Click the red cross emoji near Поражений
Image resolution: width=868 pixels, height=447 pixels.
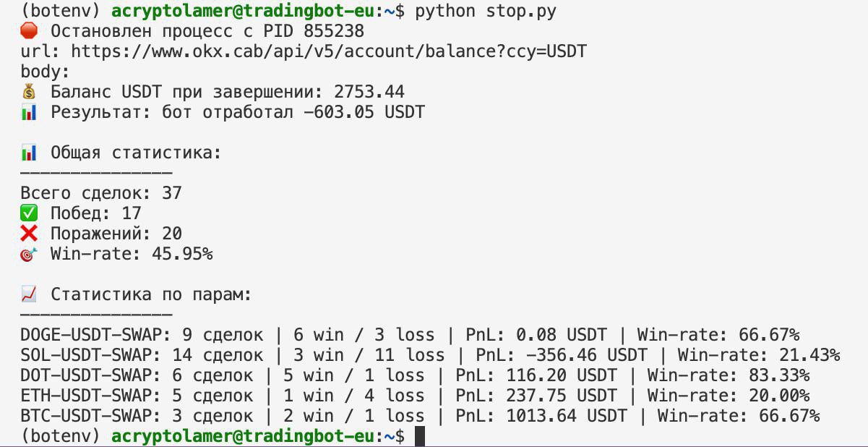29,234
